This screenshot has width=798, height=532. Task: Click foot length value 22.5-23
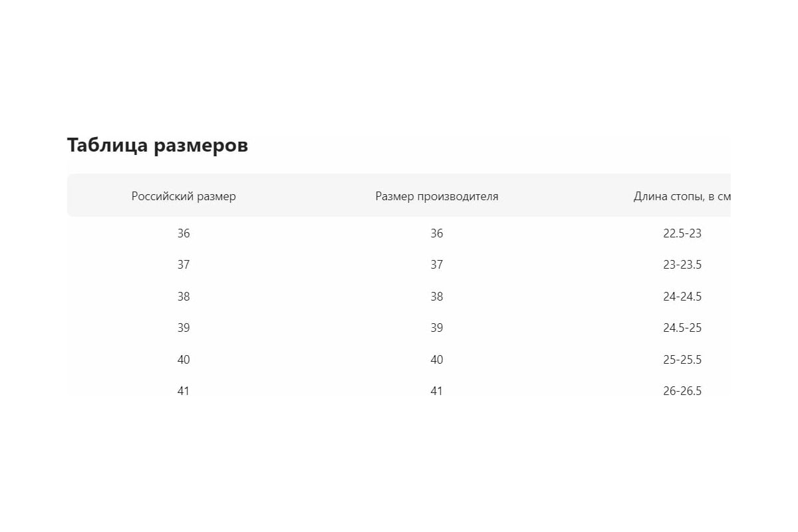coord(682,233)
